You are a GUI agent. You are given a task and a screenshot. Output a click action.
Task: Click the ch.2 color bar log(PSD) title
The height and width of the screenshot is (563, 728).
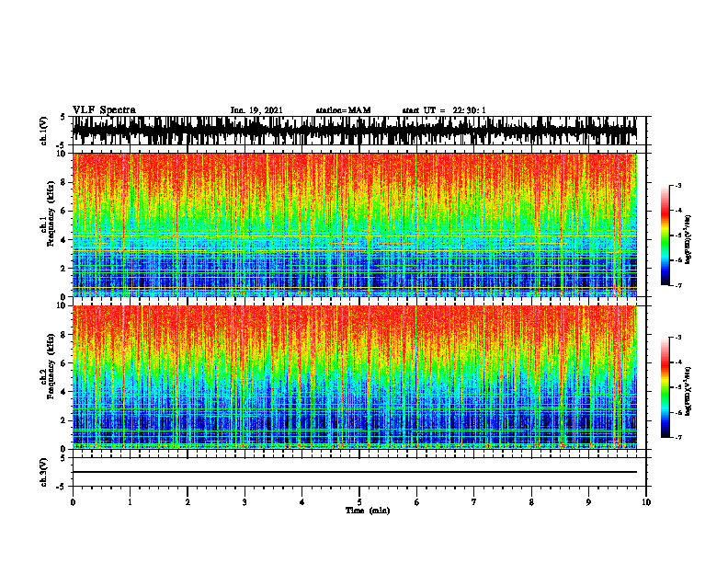688,392
